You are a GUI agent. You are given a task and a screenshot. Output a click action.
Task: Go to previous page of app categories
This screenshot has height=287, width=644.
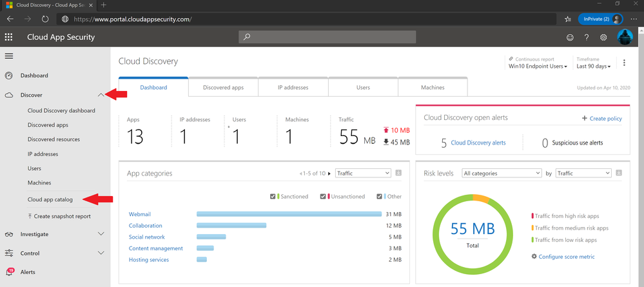300,174
